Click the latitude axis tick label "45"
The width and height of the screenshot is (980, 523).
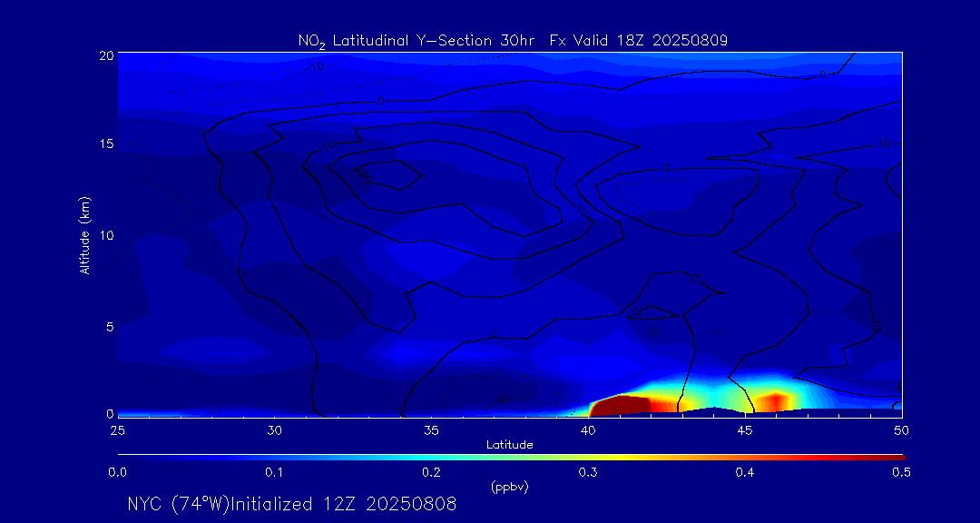click(745, 430)
